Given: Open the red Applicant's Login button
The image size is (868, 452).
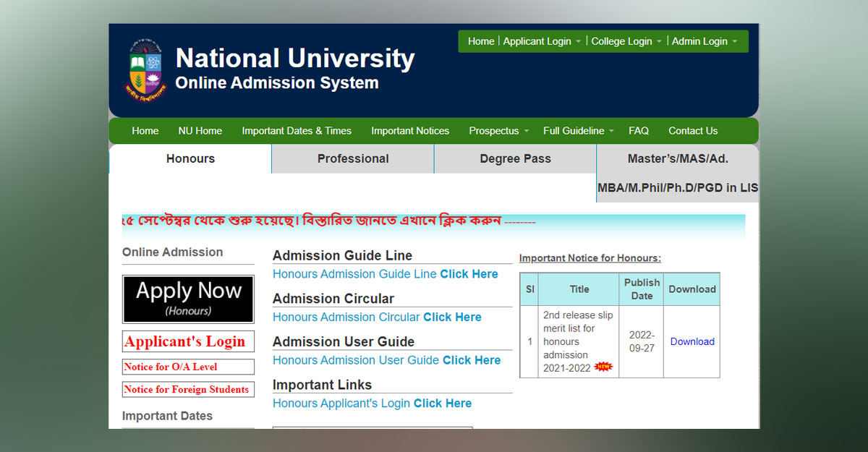Looking at the screenshot, I should tap(188, 342).
